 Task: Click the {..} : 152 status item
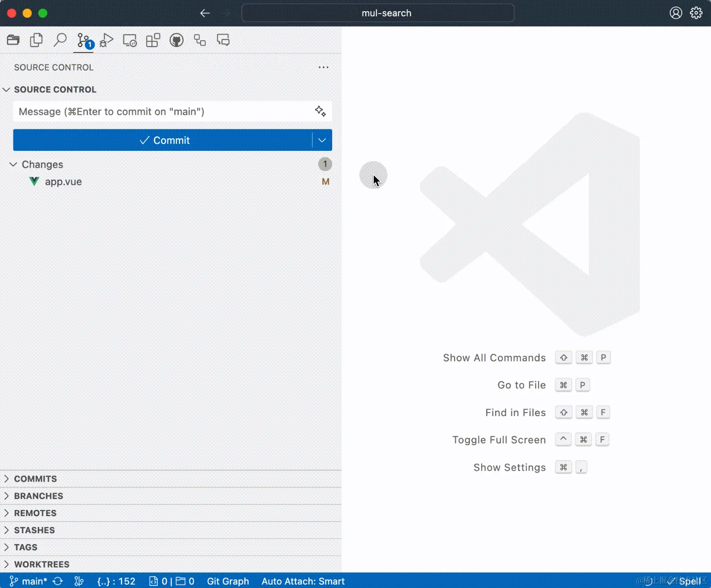point(116,581)
